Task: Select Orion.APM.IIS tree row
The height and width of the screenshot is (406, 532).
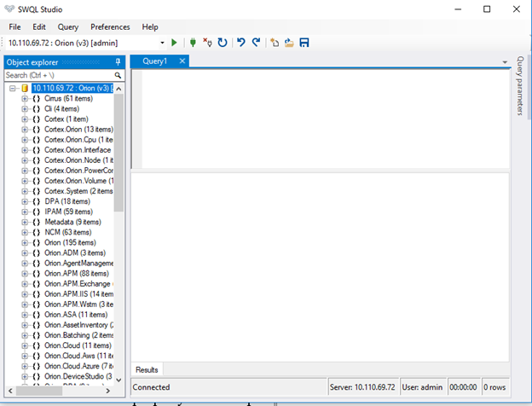Action: coord(78,294)
